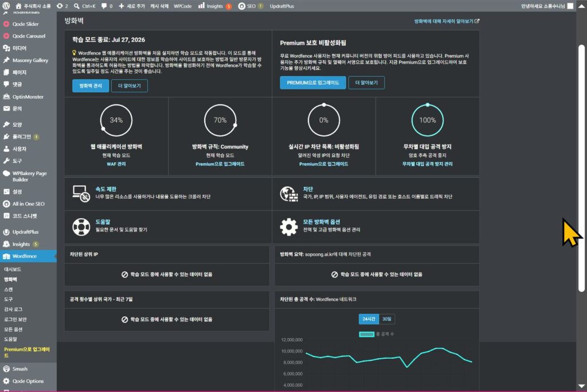Viewport: 587px width, 392px height.
Task: Click the scrollbar down arrow at bottom right
Action: pos(581,386)
